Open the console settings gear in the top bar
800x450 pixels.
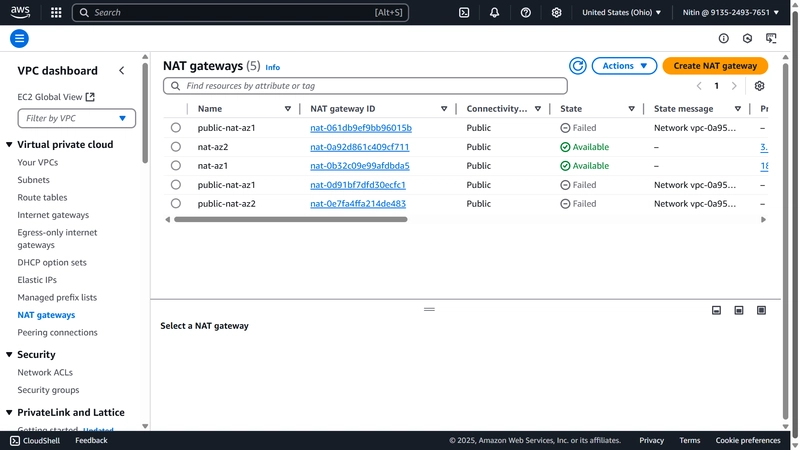pyautogui.click(x=556, y=13)
